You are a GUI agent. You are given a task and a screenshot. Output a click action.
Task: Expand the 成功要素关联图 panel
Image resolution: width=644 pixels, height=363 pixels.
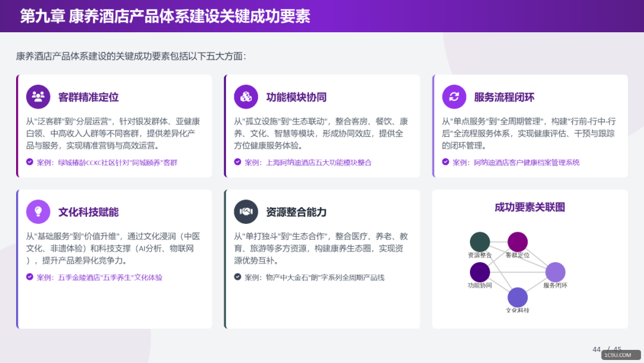coord(530,258)
